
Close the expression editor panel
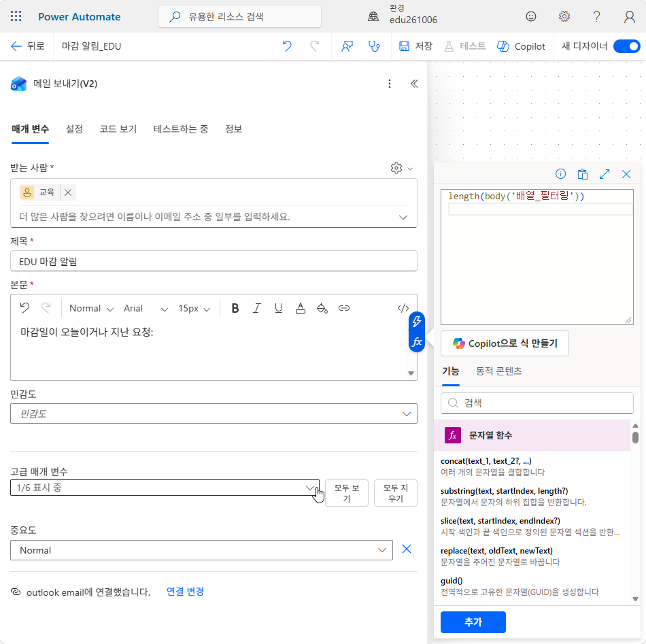(x=626, y=174)
